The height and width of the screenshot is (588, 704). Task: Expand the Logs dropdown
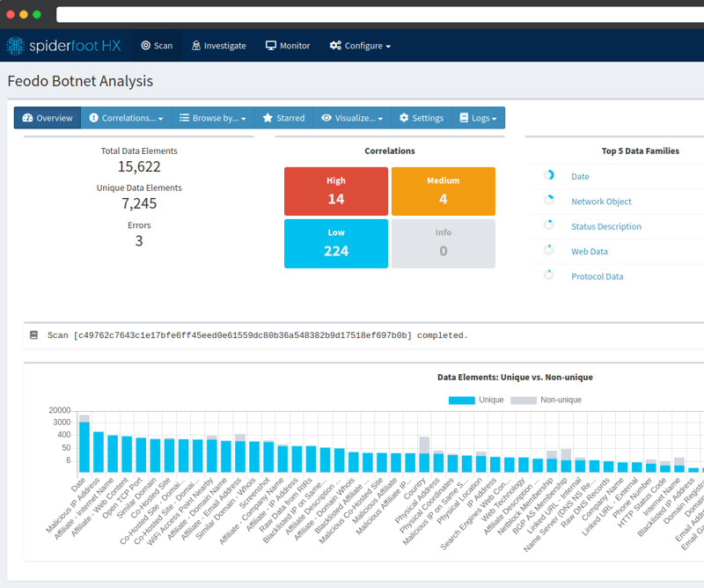tap(478, 118)
